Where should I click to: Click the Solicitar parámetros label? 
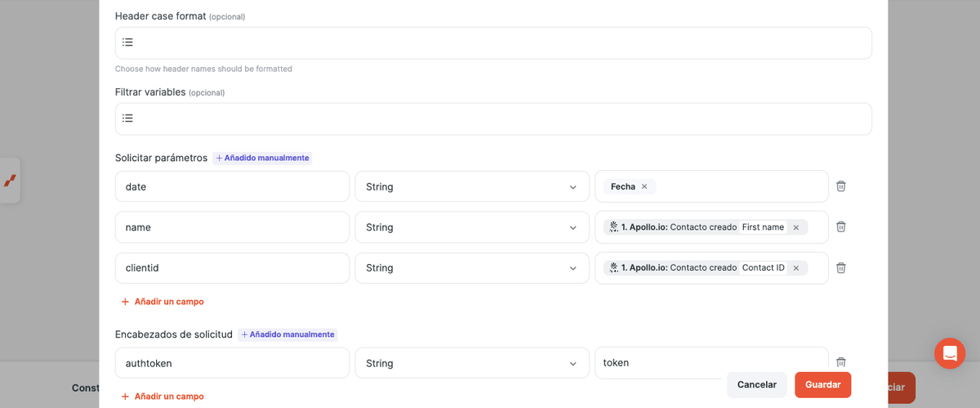click(162, 158)
